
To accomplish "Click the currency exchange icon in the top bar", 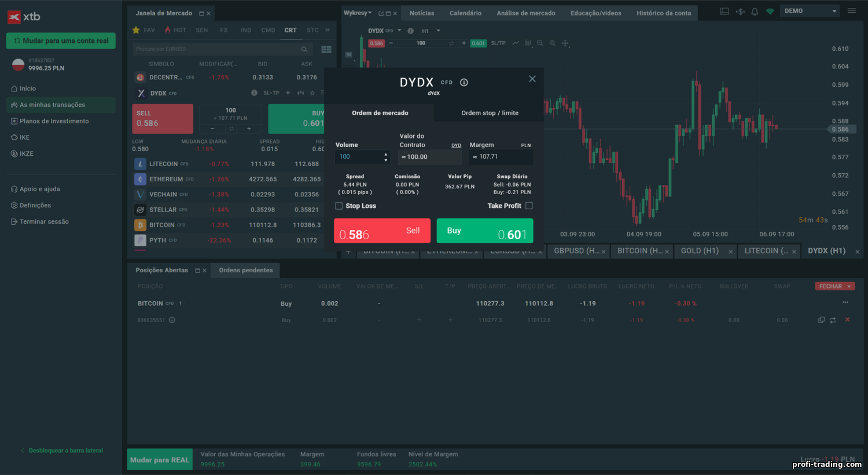I will [x=740, y=10].
